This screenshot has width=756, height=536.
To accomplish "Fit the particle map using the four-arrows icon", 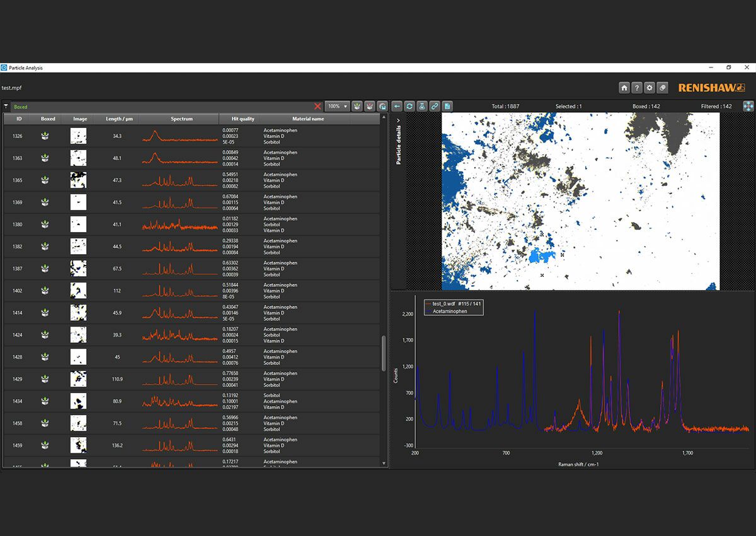I will click(747, 106).
